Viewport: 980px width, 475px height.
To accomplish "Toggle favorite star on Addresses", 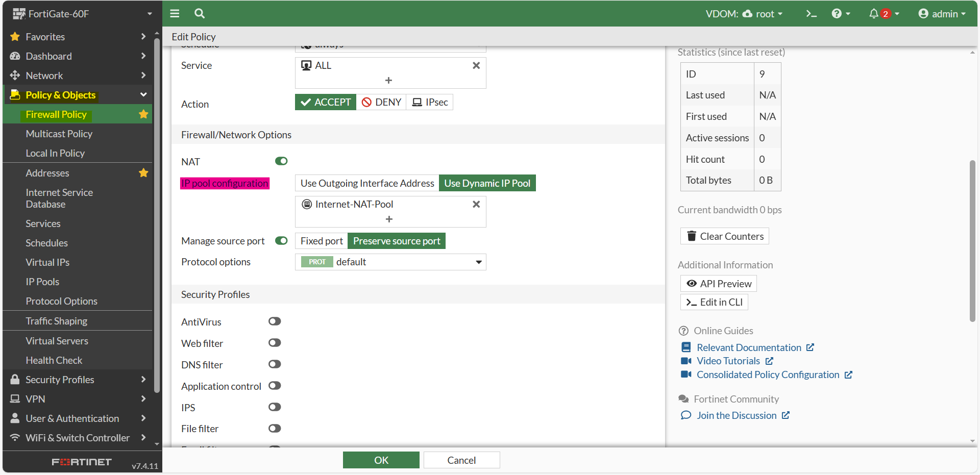I will (x=143, y=173).
